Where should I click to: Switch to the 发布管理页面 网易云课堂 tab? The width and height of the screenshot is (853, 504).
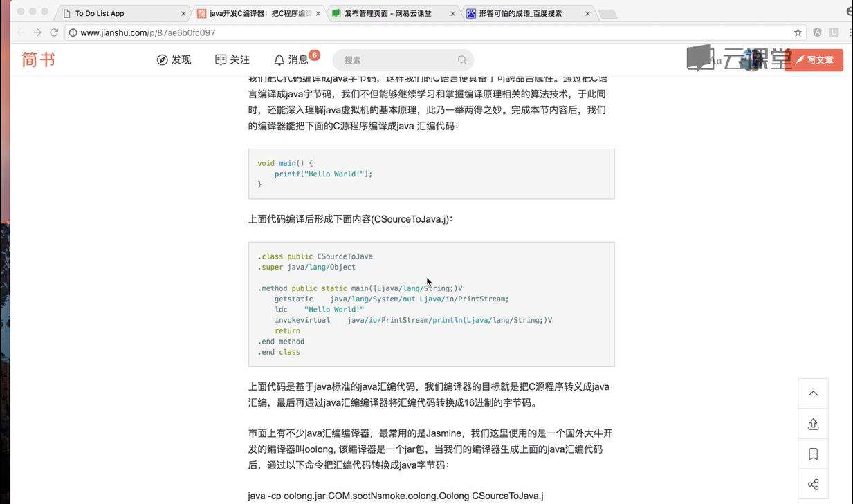click(x=387, y=13)
